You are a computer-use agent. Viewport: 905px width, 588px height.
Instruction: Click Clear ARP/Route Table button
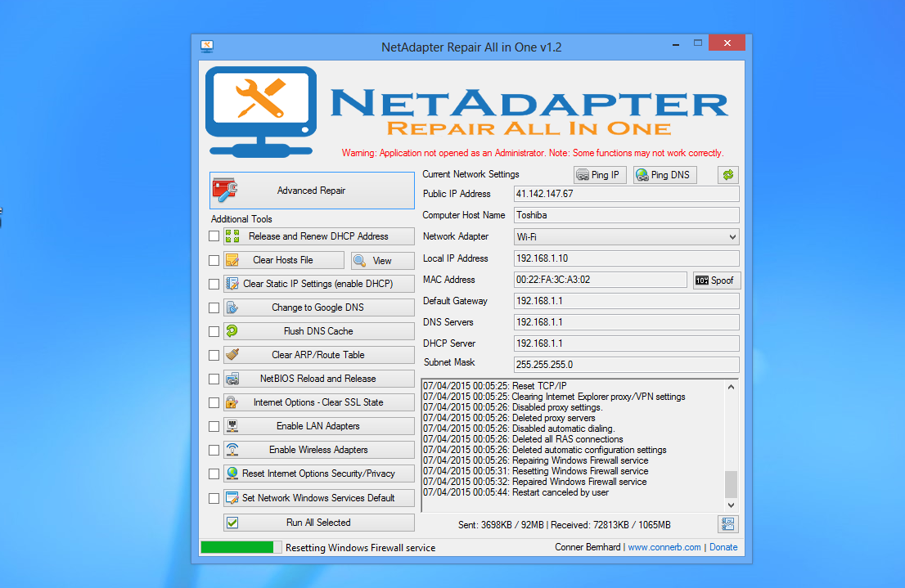[x=318, y=355]
